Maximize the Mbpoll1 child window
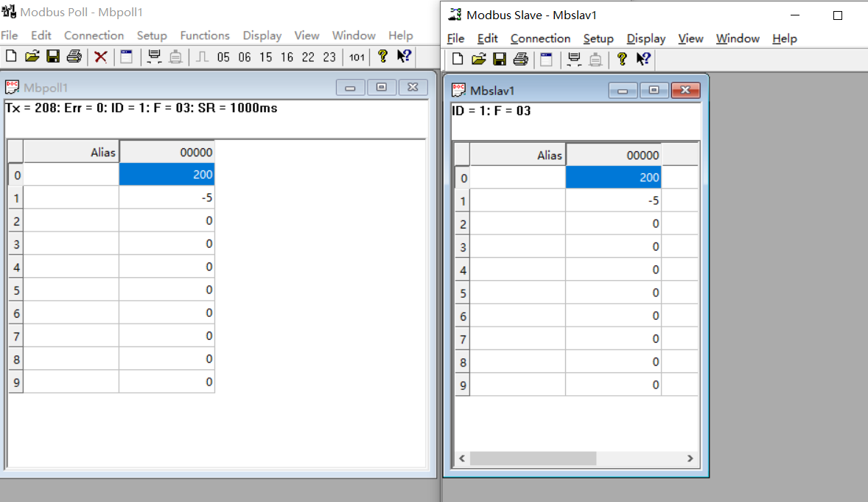Screen dimensions: 868x502 pos(381,88)
